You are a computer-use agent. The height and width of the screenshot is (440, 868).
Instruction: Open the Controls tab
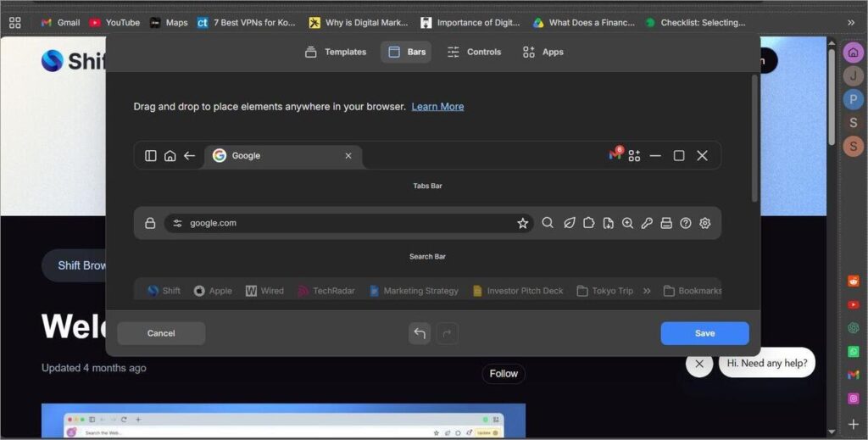coord(474,52)
